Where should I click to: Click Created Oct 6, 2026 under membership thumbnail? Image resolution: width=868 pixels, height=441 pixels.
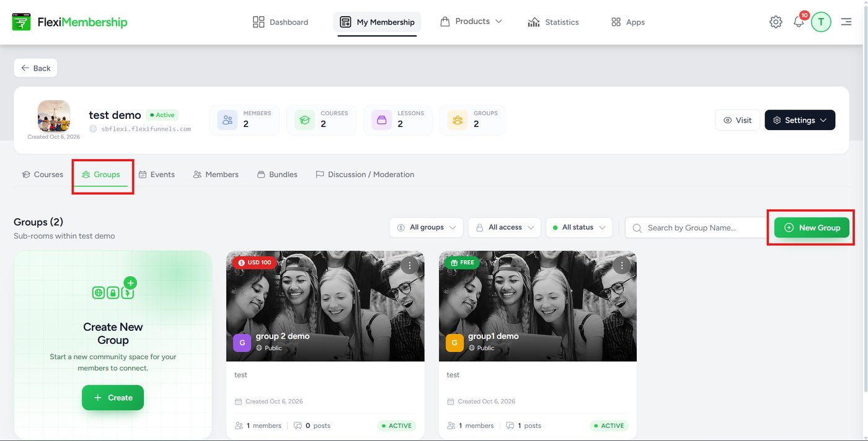point(54,137)
